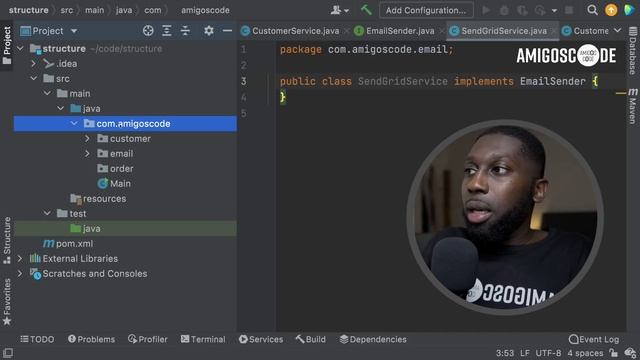Click the amigoscode breadcrumb in navigation bar

205,10
